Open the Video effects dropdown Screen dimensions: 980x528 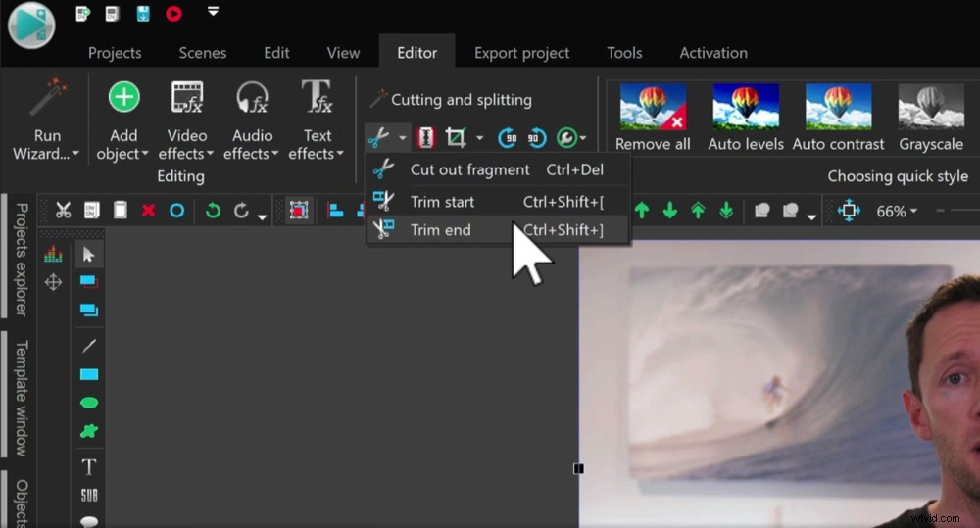coord(186,120)
